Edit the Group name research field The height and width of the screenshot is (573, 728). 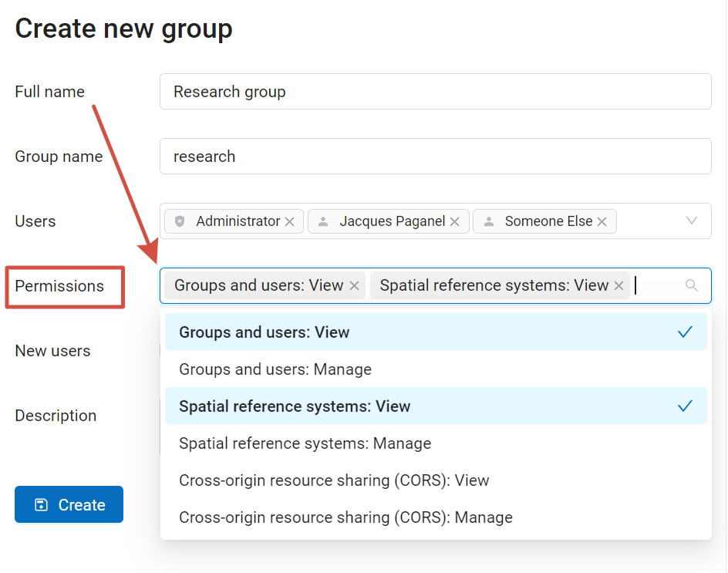click(436, 156)
